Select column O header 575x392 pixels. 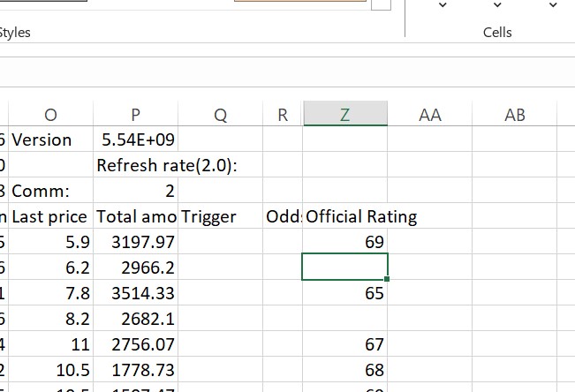pos(50,115)
